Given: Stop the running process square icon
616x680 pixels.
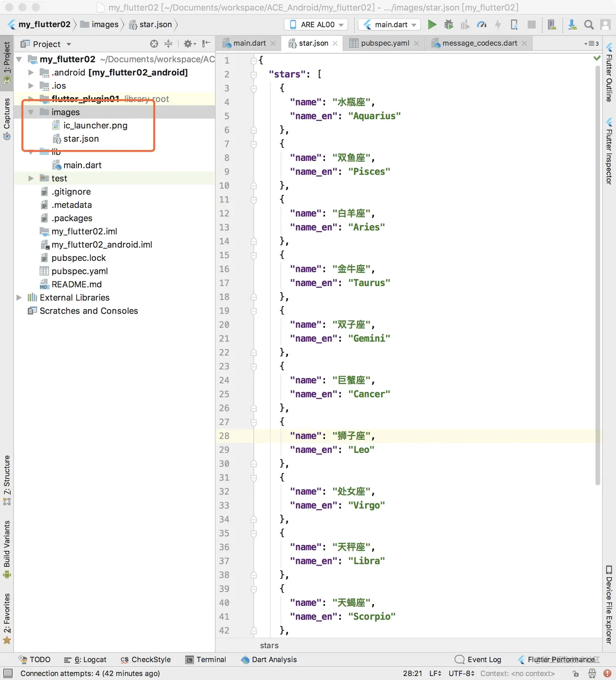Looking at the screenshot, I should point(531,24).
